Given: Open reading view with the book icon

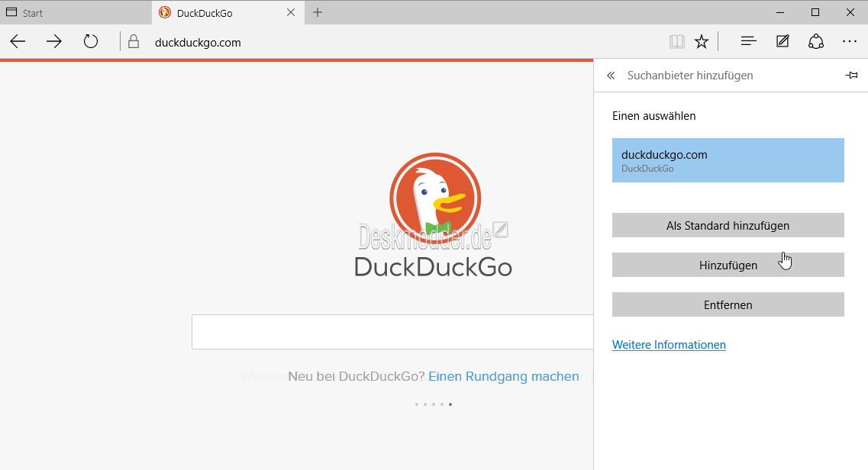Looking at the screenshot, I should (x=676, y=41).
